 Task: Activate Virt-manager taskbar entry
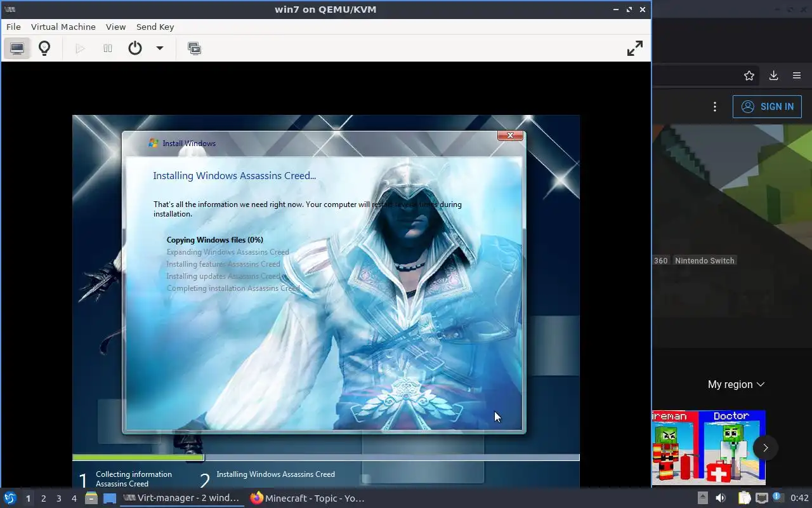[x=182, y=498]
